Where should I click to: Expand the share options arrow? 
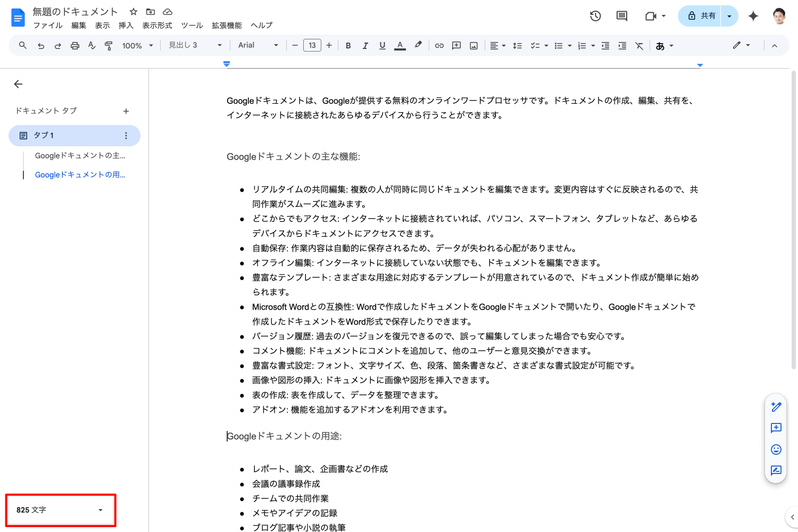click(x=729, y=16)
